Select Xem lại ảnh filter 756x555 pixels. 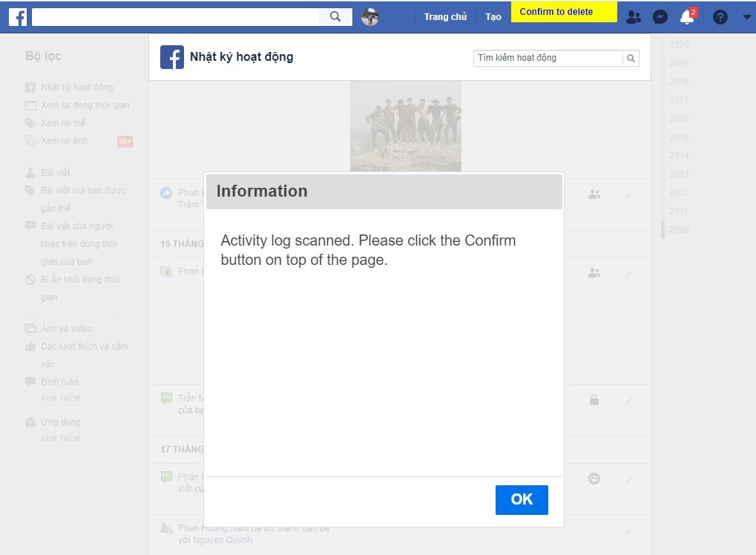point(64,141)
